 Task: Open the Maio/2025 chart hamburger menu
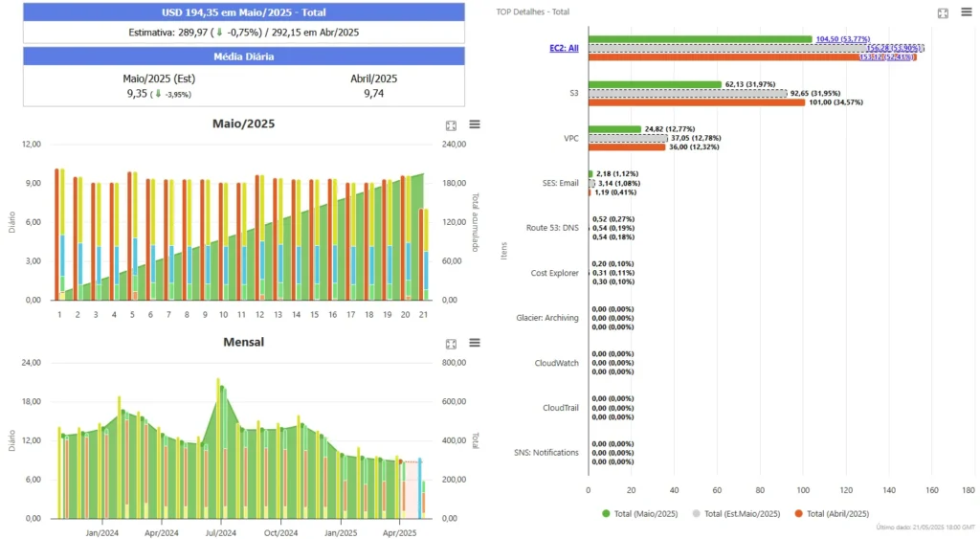475,124
